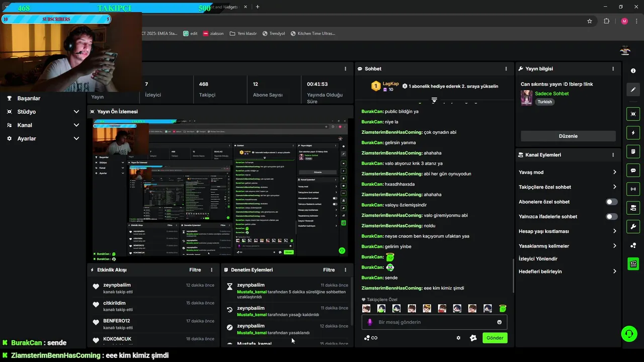Screen dimensions: 644x362
Task: Open Yayın bilgisi three-dot menu
Action: coord(613,69)
